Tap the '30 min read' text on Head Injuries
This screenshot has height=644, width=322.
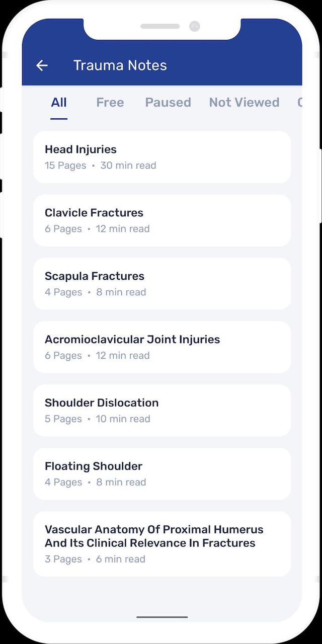(128, 165)
